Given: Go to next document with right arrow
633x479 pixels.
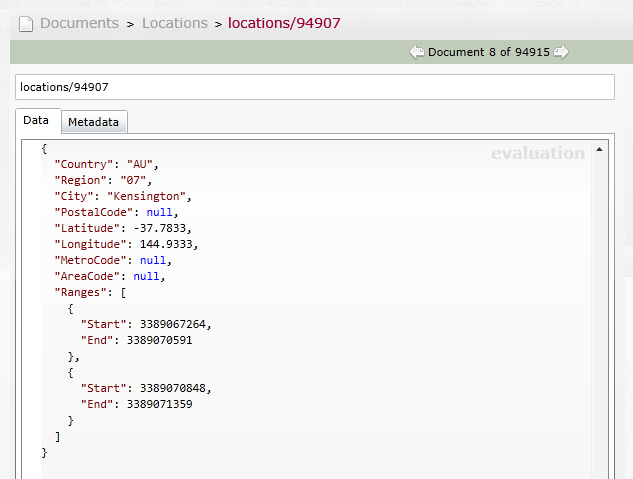Looking at the screenshot, I should [561, 52].
